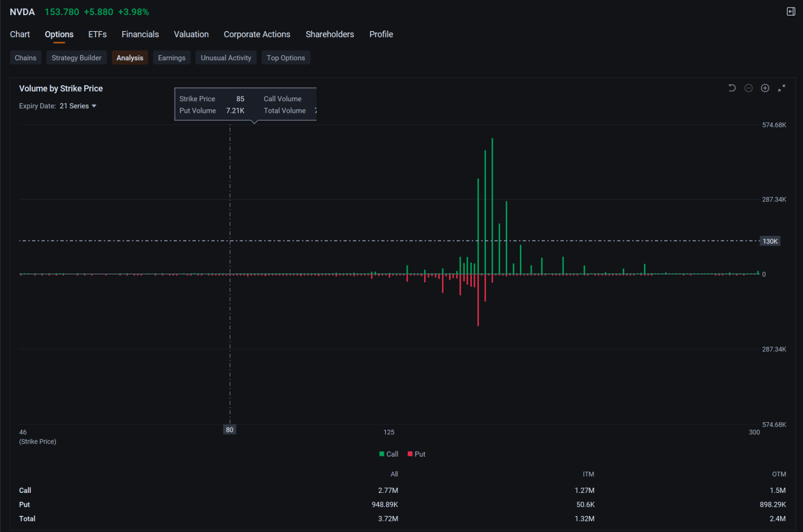Screen dimensions: 803x532
Task: Click the longest red put volume bar
Action: [478, 300]
